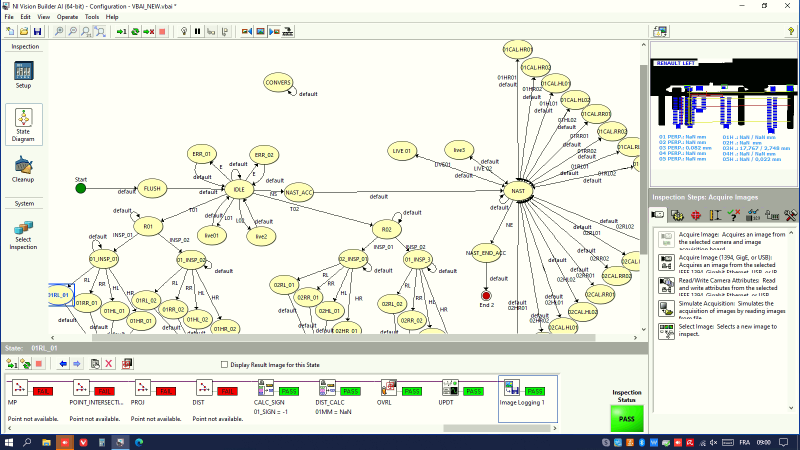Image resolution: width=800 pixels, height=450 pixels.
Task: Click the delete step red X icon
Action: (x=109, y=364)
